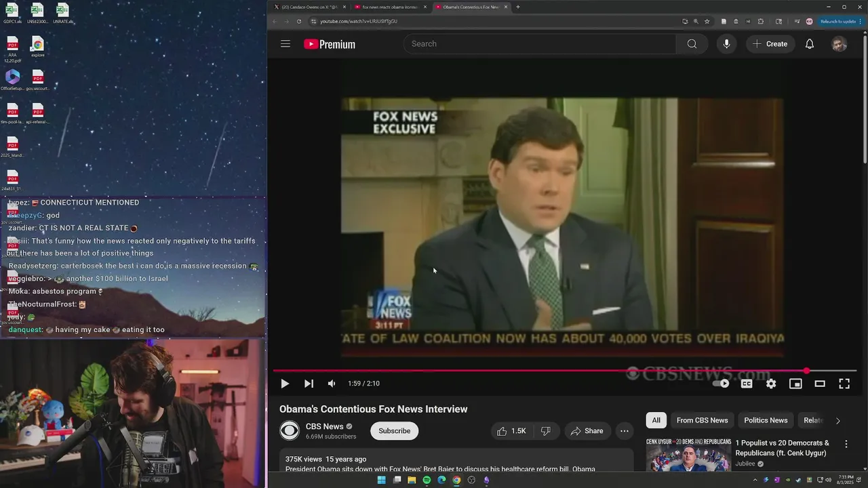Activate voice search microphone icon
The image size is (868, 488).
(726, 44)
